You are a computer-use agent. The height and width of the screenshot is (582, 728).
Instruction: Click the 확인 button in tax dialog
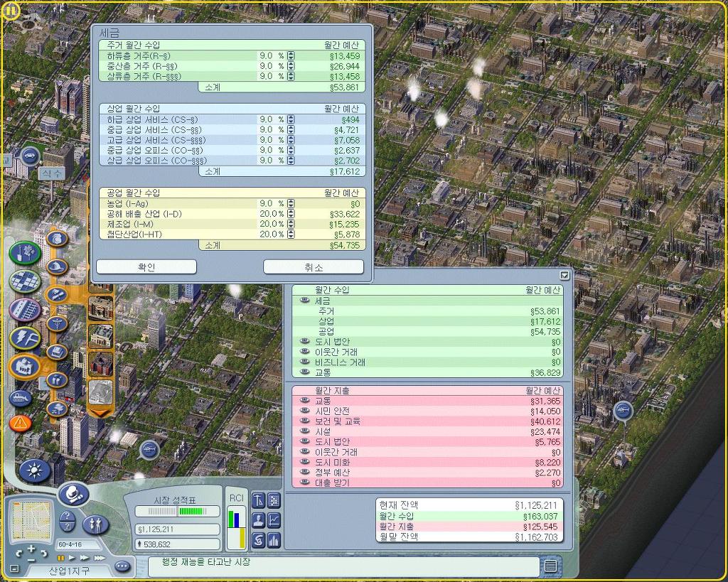point(146,266)
